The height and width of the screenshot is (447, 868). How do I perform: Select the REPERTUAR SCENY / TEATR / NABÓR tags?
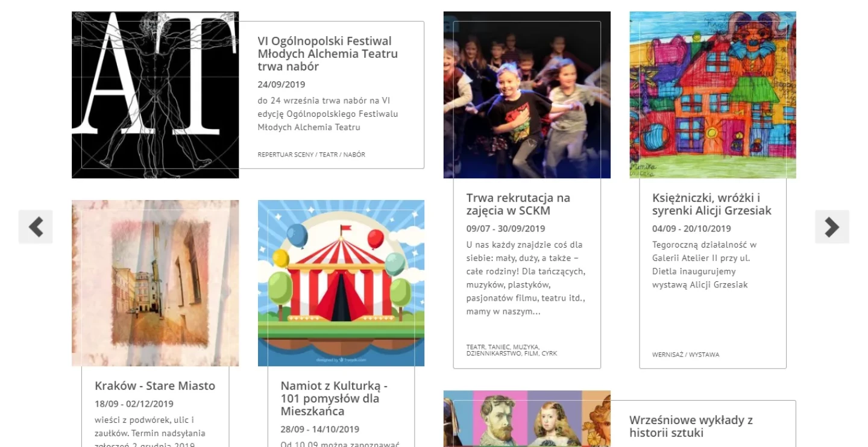(x=311, y=154)
